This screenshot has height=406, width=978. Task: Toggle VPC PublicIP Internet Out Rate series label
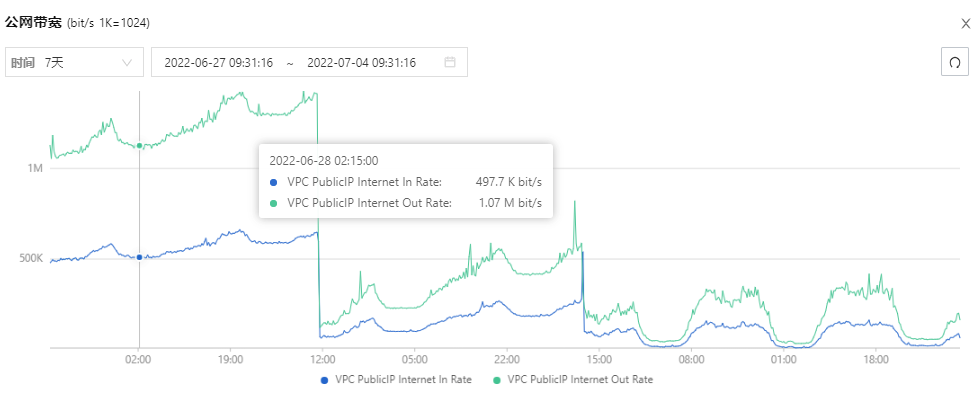[580, 380]
